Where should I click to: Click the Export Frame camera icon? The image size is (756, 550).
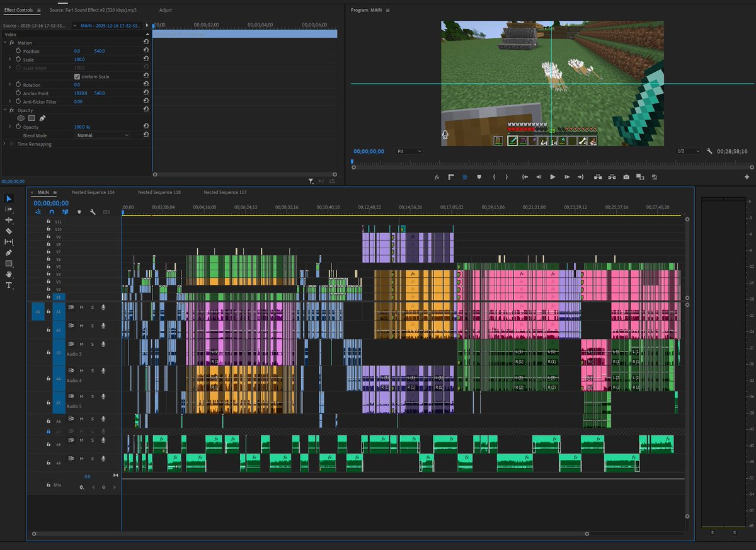[626, 177]
